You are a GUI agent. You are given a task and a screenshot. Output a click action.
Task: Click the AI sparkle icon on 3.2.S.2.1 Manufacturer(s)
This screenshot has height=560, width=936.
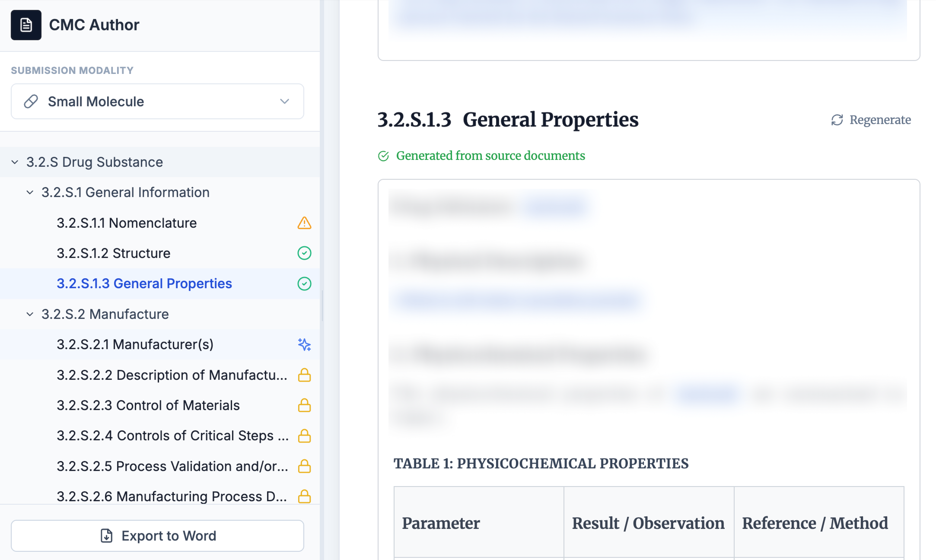point(305,345)
